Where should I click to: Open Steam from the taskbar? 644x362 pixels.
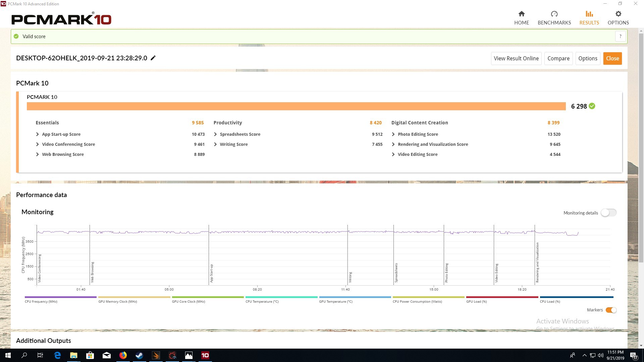coord(139,355)
